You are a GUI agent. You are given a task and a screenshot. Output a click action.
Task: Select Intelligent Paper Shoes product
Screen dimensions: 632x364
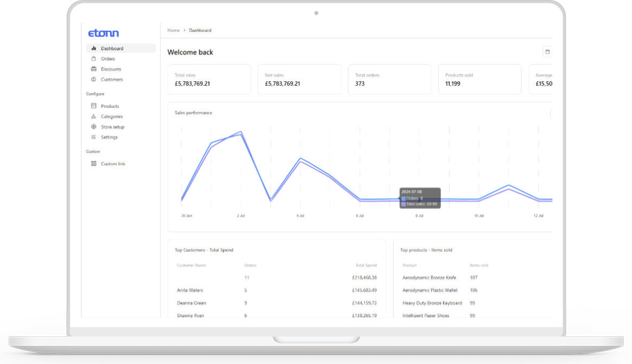click(x=426, y=316)
